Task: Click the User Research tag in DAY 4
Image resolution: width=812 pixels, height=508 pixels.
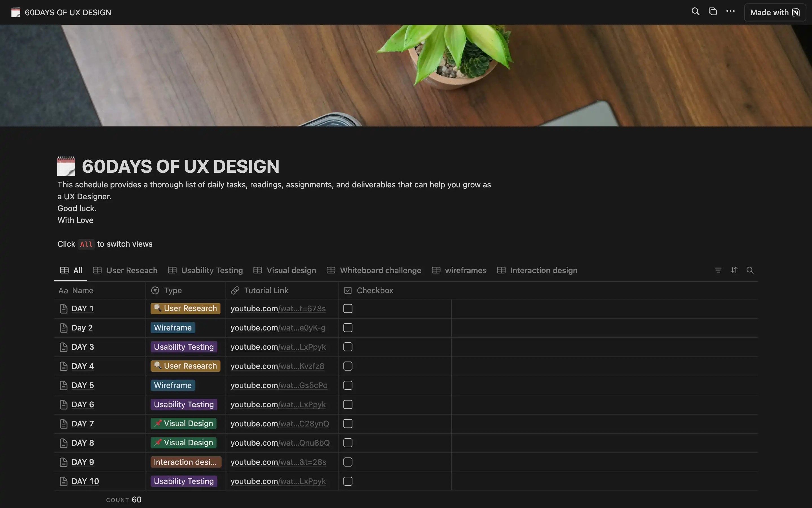Action: coord(185,365)
